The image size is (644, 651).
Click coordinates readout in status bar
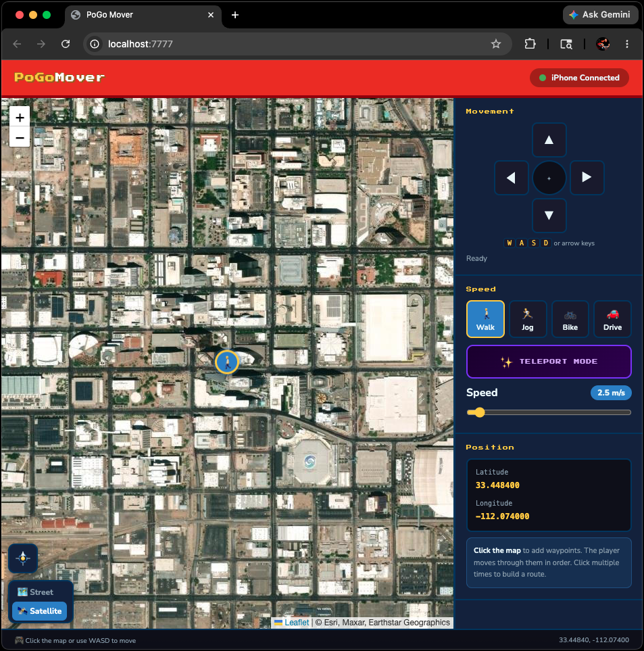coord(594,640)
